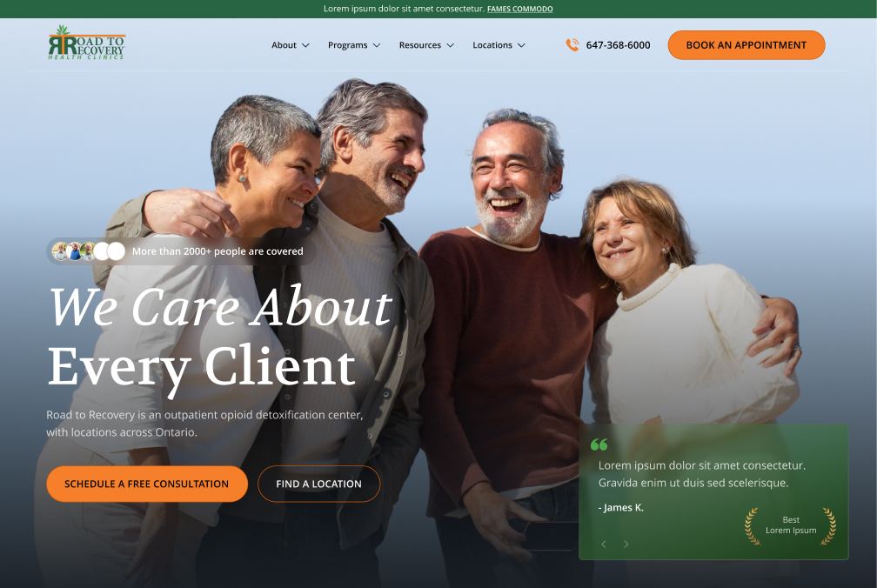Open the Resources menu item

[x=420, y=45]
